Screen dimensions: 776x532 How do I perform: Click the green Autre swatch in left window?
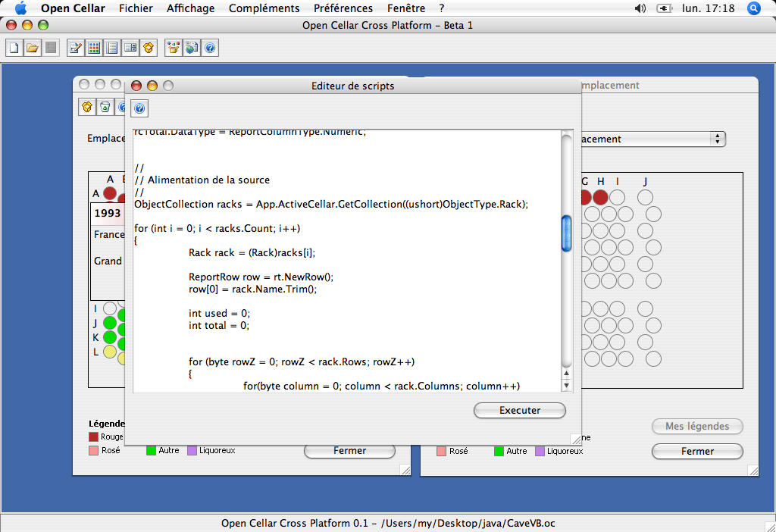tap(151, 450)
